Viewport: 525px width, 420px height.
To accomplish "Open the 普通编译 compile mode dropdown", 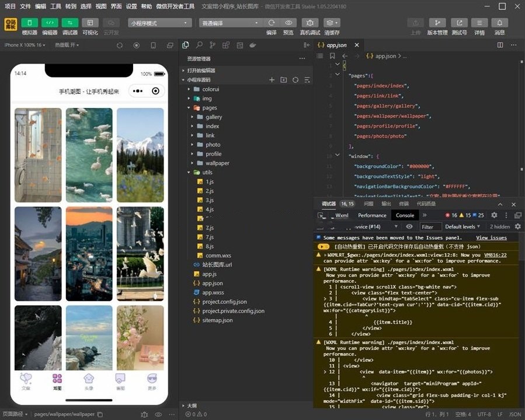I will click(230, 22).
